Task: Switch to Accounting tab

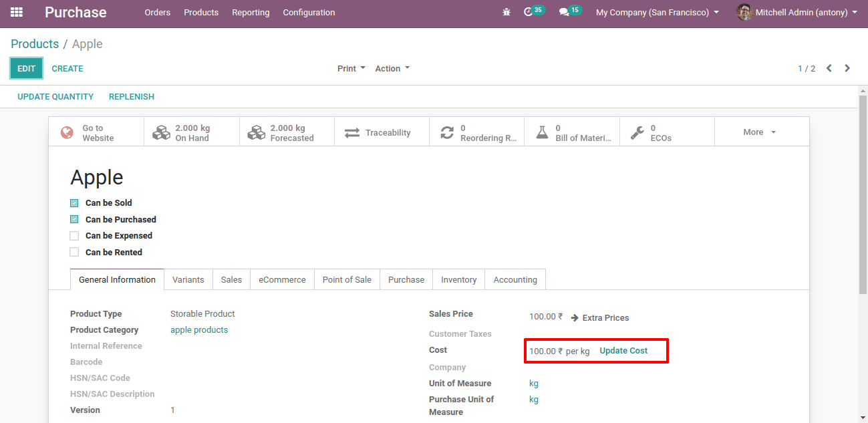Action: pyautogui.click(x=515, y=279)
